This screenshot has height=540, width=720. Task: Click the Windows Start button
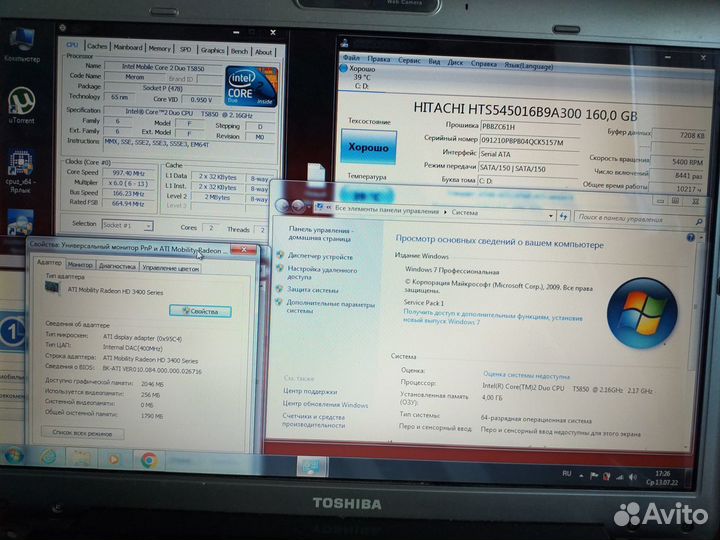pyautogui.click(x=13, y=457)
